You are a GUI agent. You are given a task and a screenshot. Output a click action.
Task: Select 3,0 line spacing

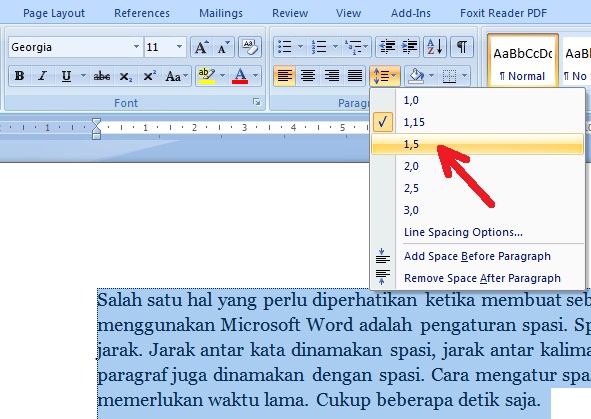point(478,210)
